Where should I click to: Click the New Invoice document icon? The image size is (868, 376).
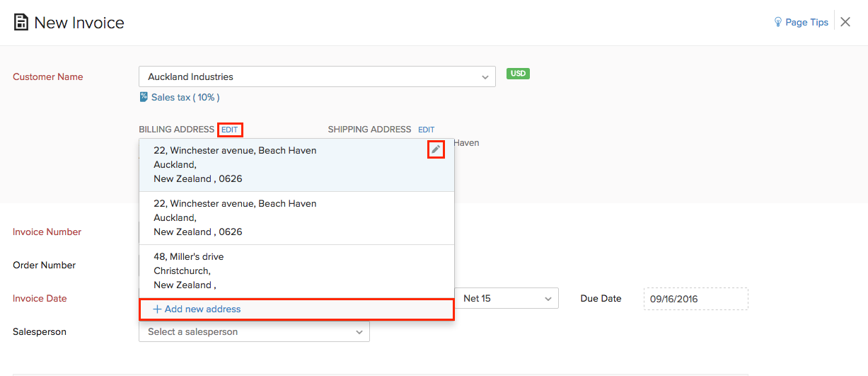pyautogui.click(x=21, y=23)
